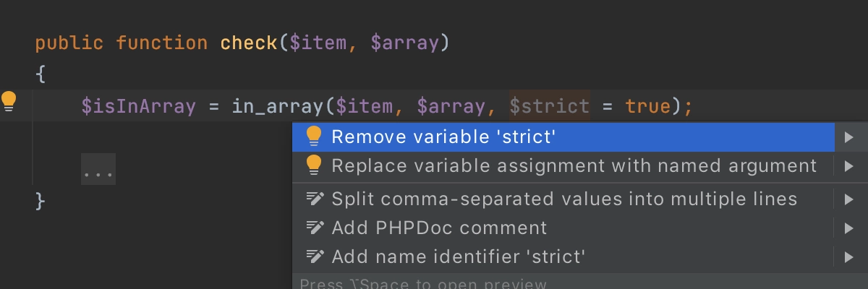The height and width of the screenshot is (289, 868).
Task: Expand submenu arrow for Split comma-separated values
Action: (x=849, y=199)
